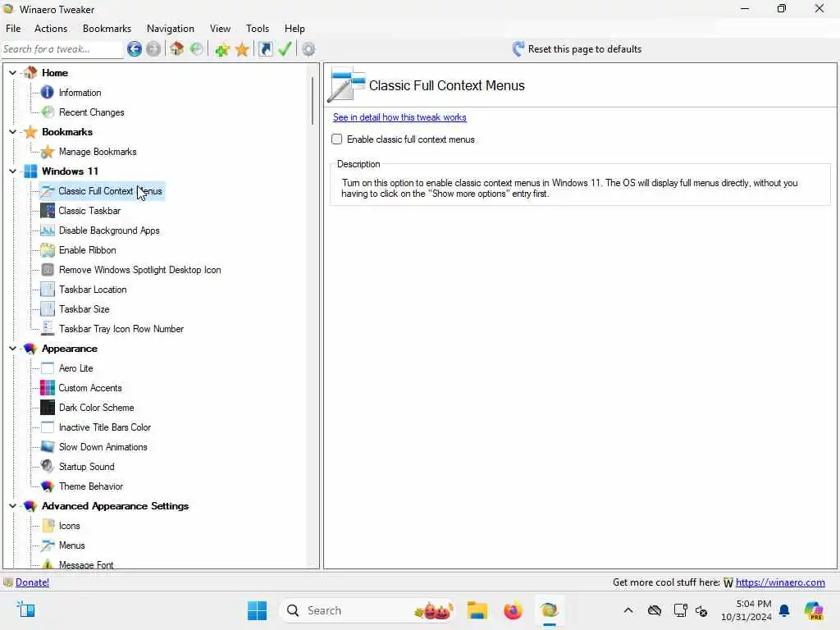Click the Windows taskbar Search box
Image resolution: width=840 pixels, height=630 pixels.
point(367,610)
